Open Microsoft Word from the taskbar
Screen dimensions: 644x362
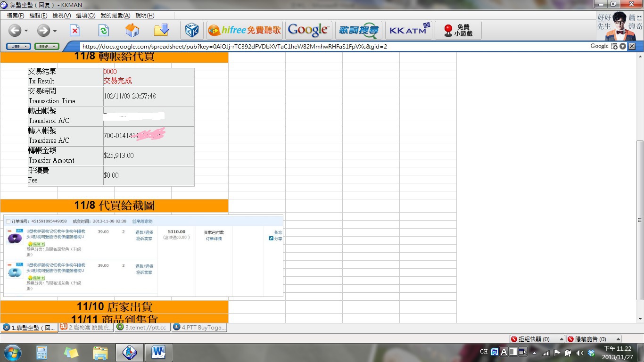[158, 352]
